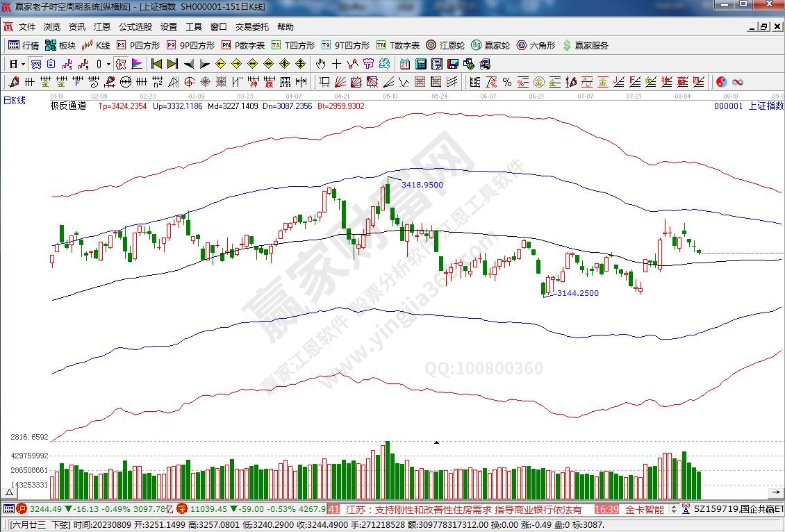Screen dimensions: 785x532
Task: Select the hand pan tool
Action: [x=320, y=64]
